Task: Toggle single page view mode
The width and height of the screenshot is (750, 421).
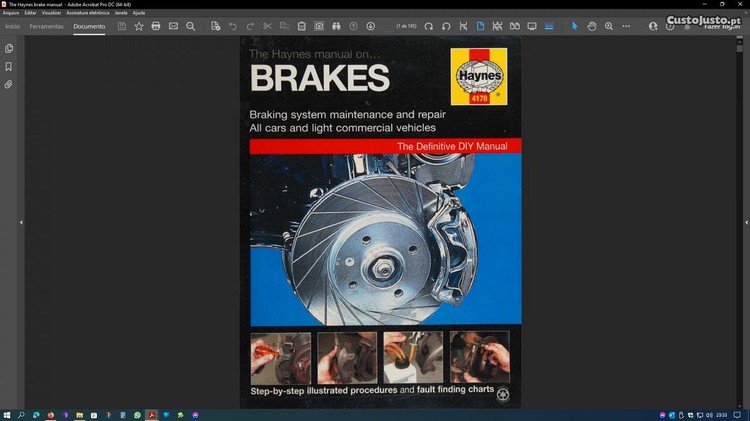Action: pos(480,26)
